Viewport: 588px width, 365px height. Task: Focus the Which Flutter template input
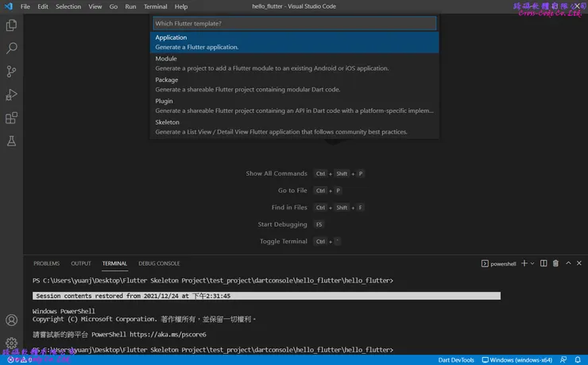294,23
